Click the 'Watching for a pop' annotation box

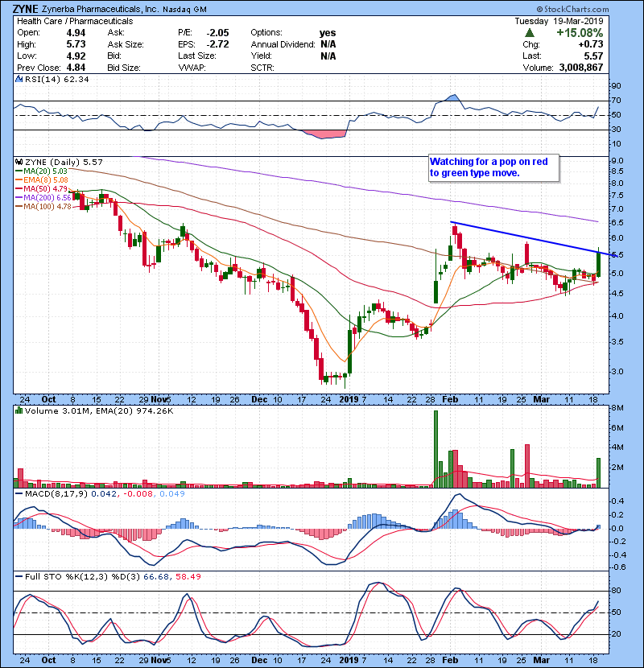(493, 167)
